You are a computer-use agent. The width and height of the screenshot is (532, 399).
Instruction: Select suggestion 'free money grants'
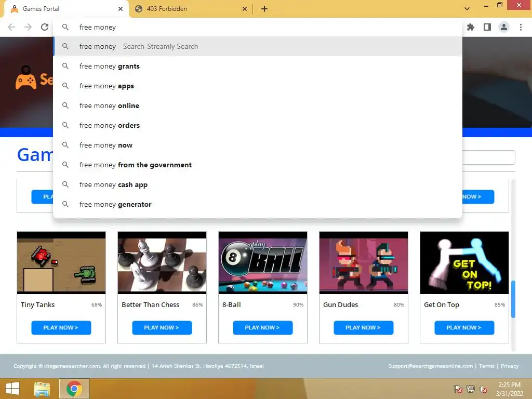[x=258, y=66]
